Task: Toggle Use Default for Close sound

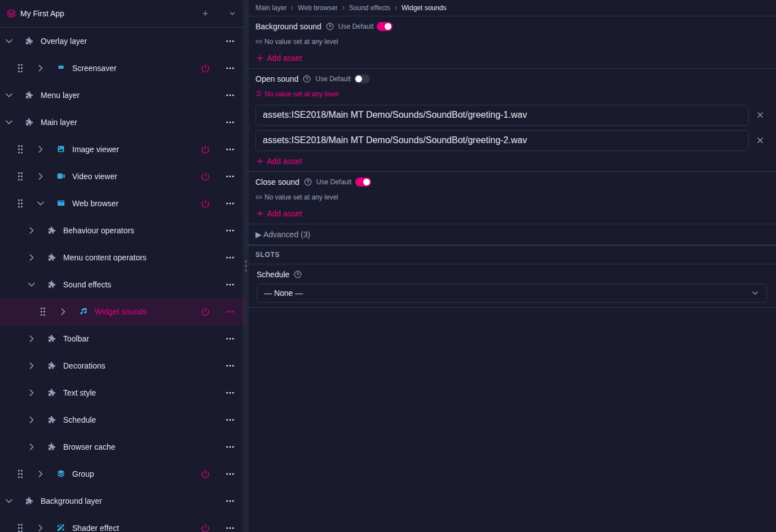Action: (x=363, y=182)
